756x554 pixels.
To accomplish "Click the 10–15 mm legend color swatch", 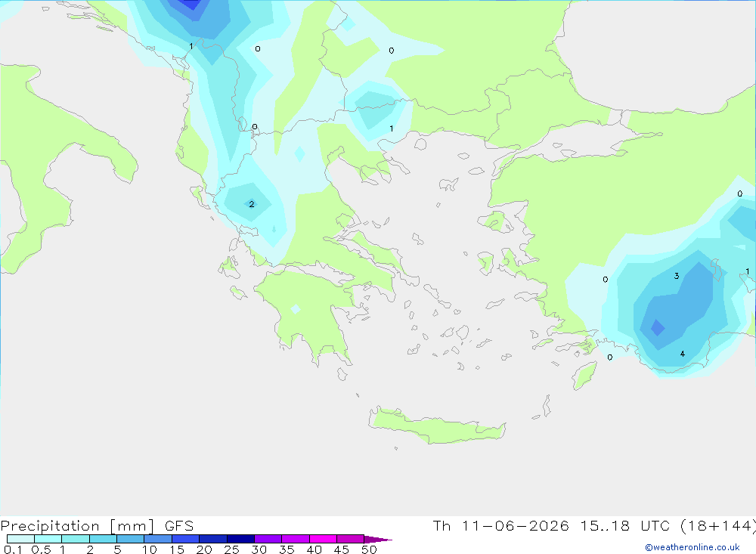I will click(158, 539).
